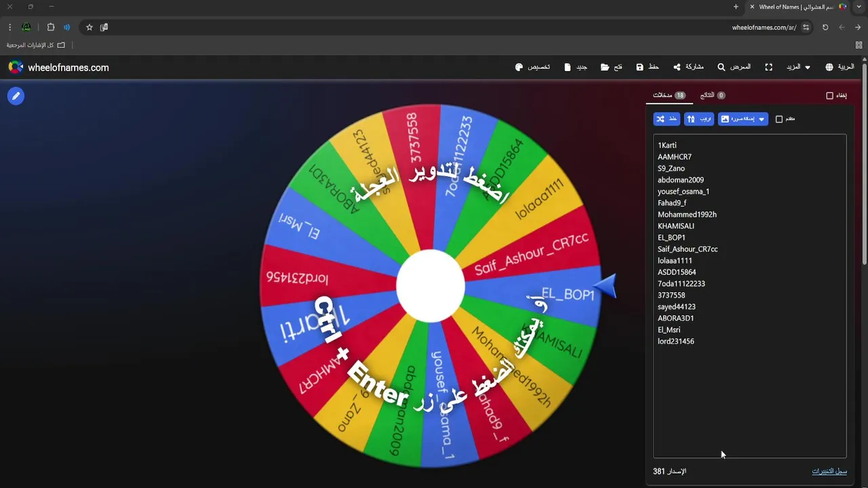Click the white center of the wheel

click(x=431, y=286)
